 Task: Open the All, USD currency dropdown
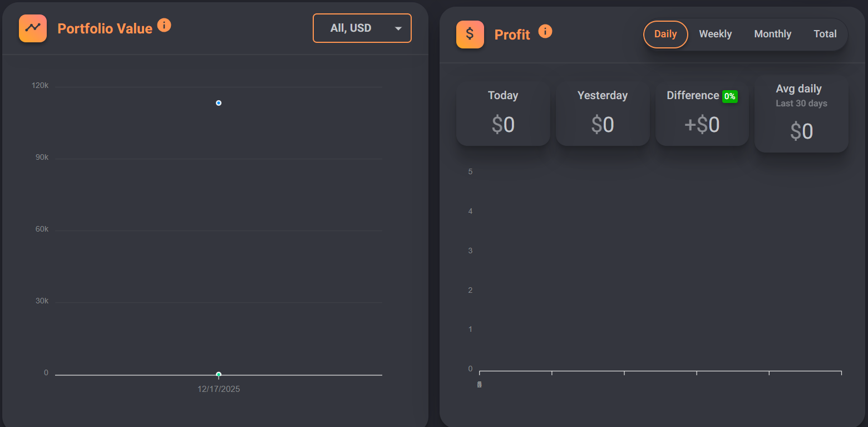pyautogui.click(x=362, y=28)
